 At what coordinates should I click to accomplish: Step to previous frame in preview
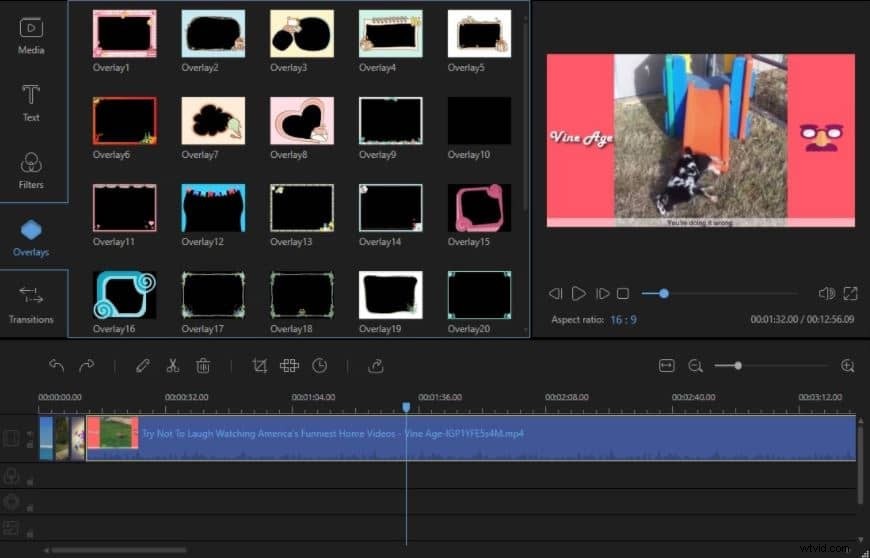tap(555, 293)
